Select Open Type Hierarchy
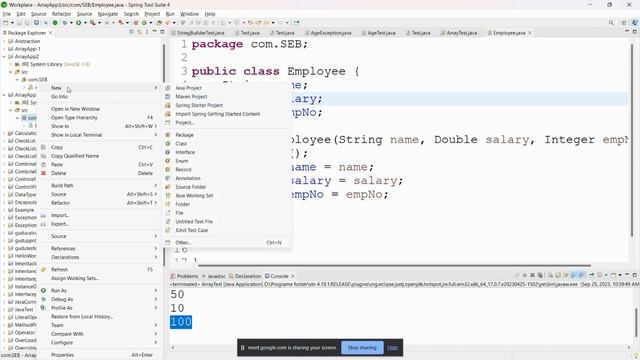 click(x=74, y=118)
